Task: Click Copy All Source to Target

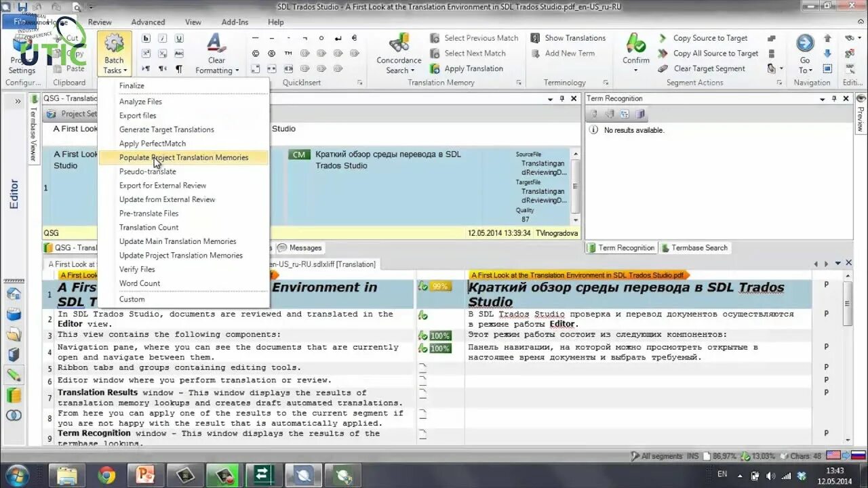Action: click(708, 53)
